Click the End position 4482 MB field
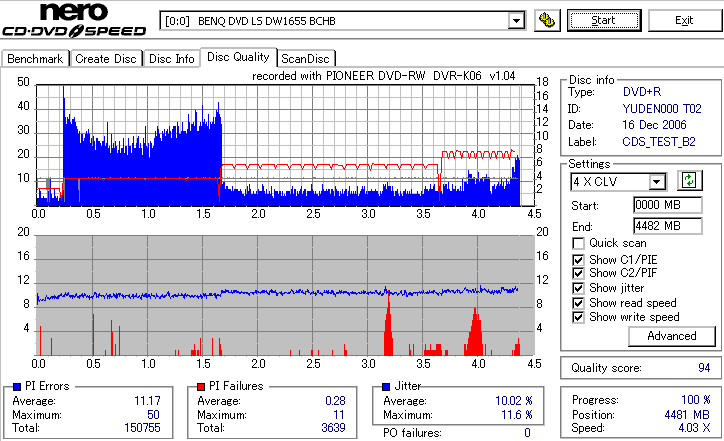The height and width of the screenshot is (441, 724). coord(668,226)
